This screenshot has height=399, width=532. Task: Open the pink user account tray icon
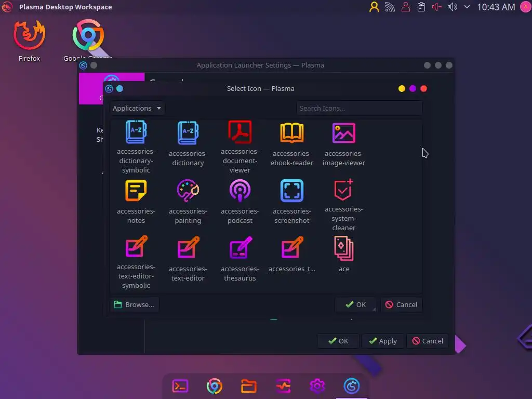(405, 7)
